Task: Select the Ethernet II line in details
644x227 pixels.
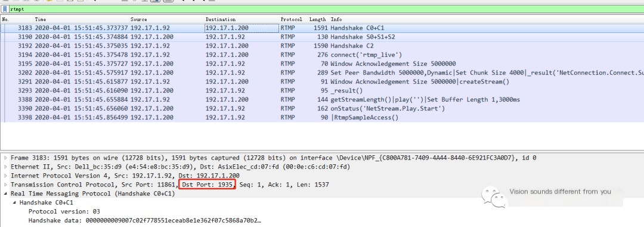Action: pyautogui.click(x=180, y=167)
